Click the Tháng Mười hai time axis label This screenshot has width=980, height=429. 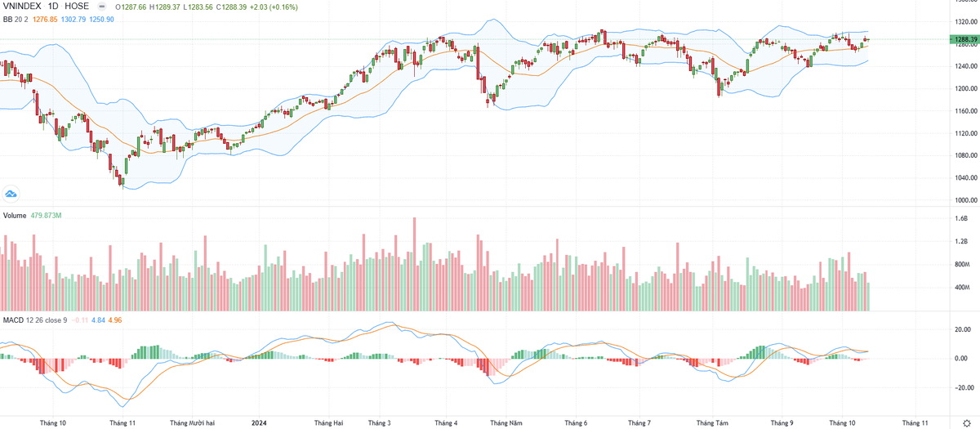pos(192,423)
